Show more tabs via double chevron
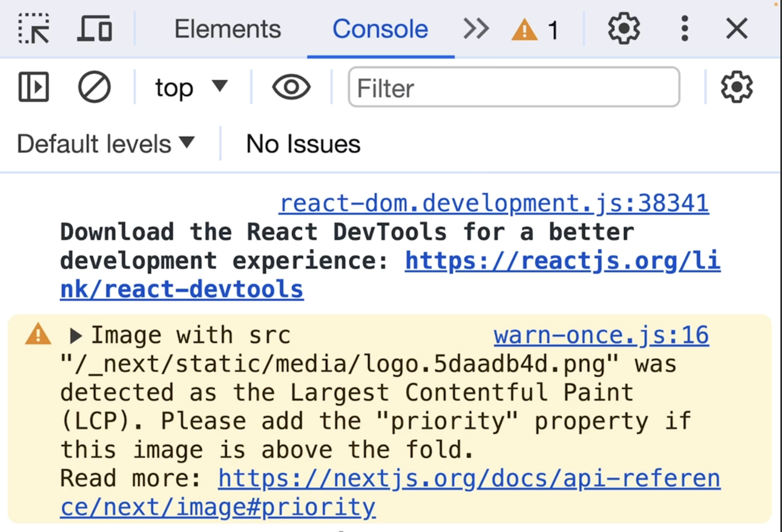Image resolution: width=782 pixels, height=532 pixels. coord(476,29)
